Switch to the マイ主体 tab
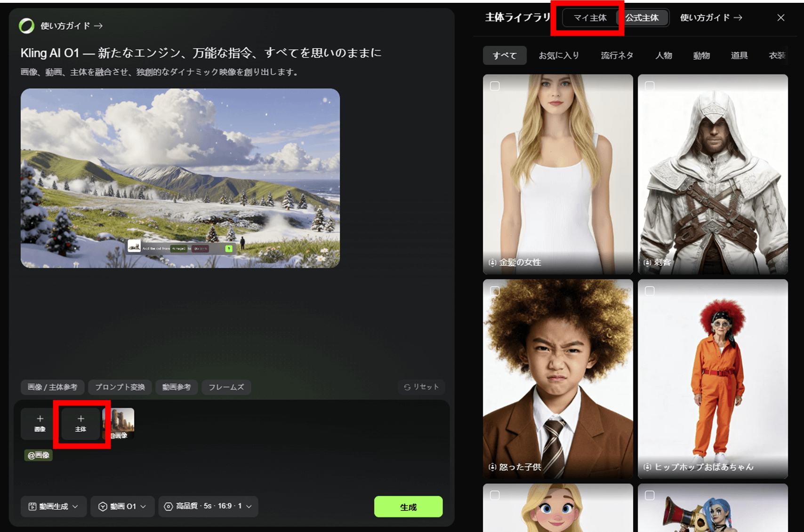 pos(590,18)
